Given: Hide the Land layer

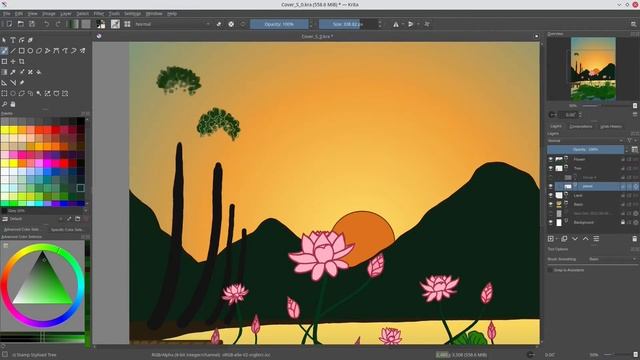Looking at the screenshot, I should coord(551,196).
